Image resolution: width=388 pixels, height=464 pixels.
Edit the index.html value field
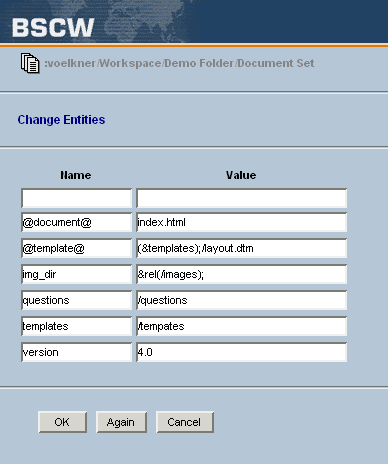tap(242, 222)
